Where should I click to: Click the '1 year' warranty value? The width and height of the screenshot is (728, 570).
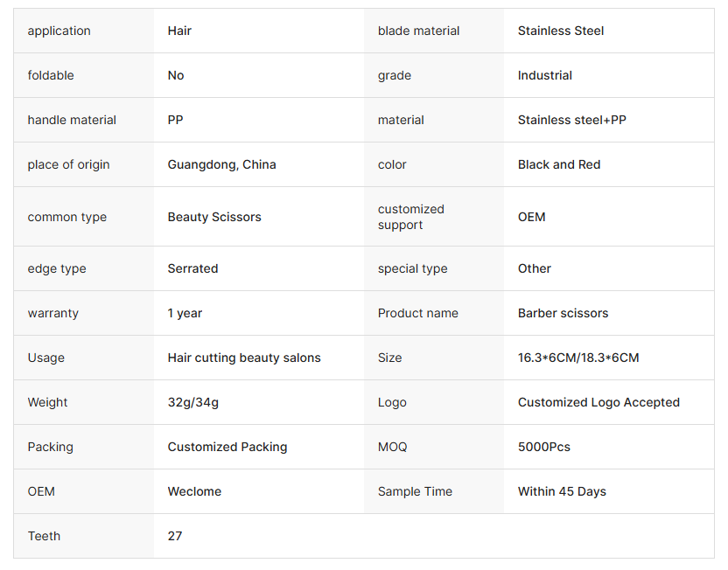pos(185,313)
